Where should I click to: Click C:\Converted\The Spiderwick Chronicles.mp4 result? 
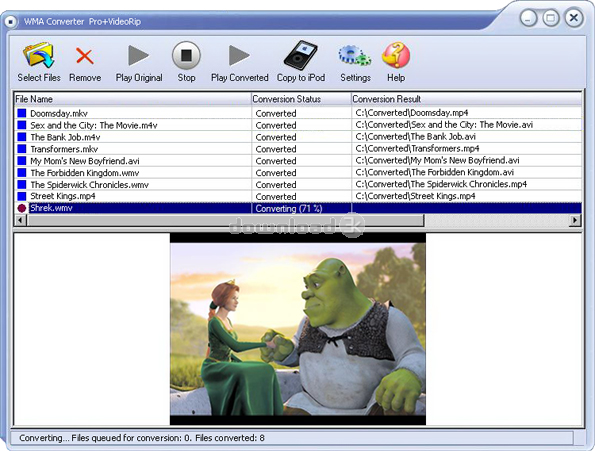coord(441,184)
